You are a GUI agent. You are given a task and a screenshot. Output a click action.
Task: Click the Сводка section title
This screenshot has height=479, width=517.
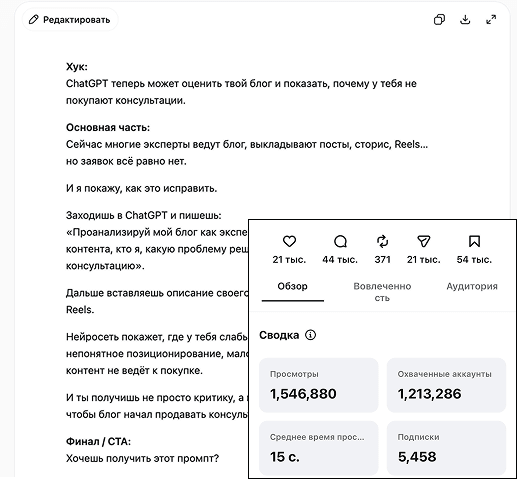pos(279,335)
